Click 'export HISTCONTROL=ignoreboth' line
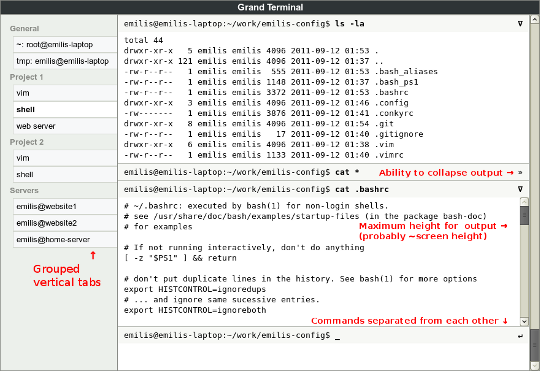This screenshot has width=540, height=371. [195, 310]
